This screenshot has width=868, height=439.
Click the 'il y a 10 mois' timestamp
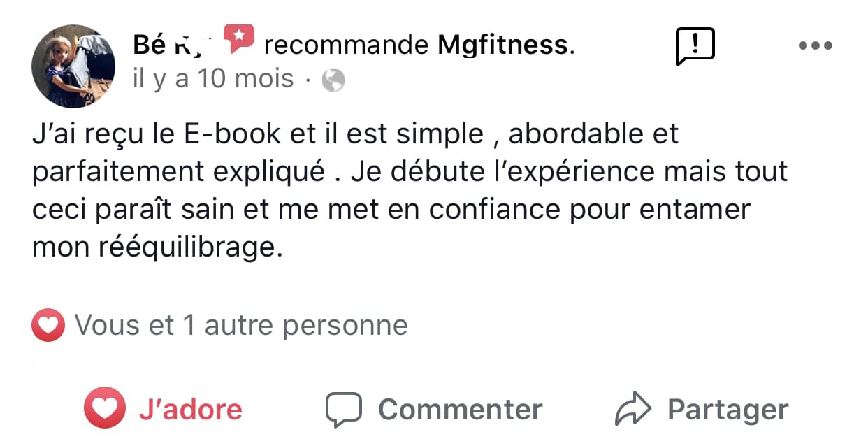pos(213,80)
